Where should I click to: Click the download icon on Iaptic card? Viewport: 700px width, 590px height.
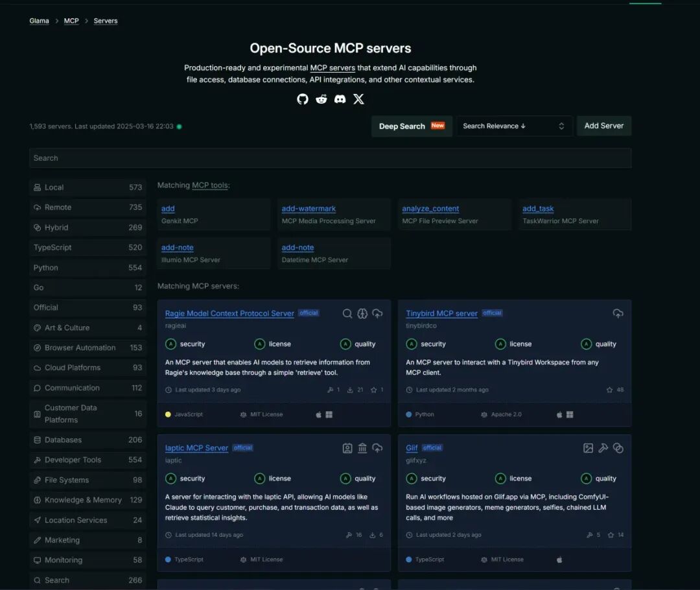[x=372, y=535]
